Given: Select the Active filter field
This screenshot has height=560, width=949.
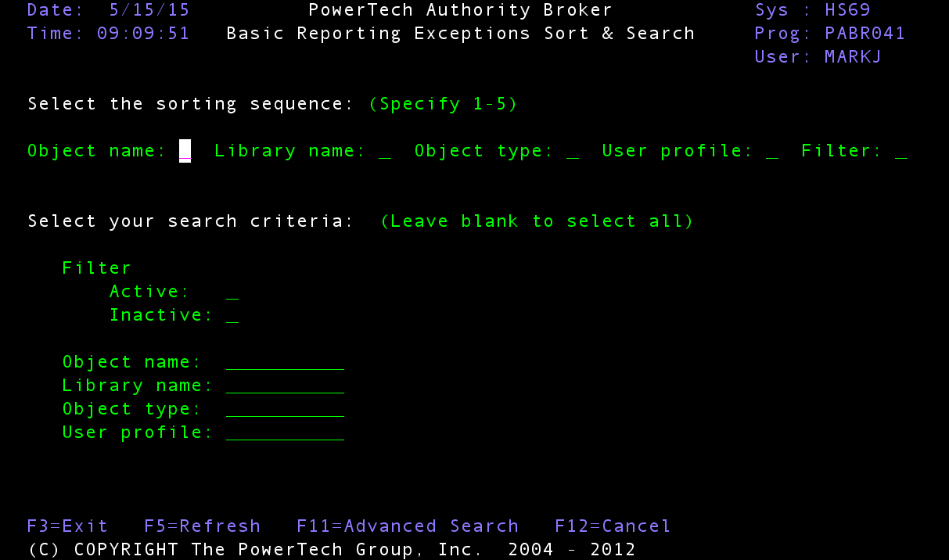Looking at the screenshot, I should [x=232, y=292].
